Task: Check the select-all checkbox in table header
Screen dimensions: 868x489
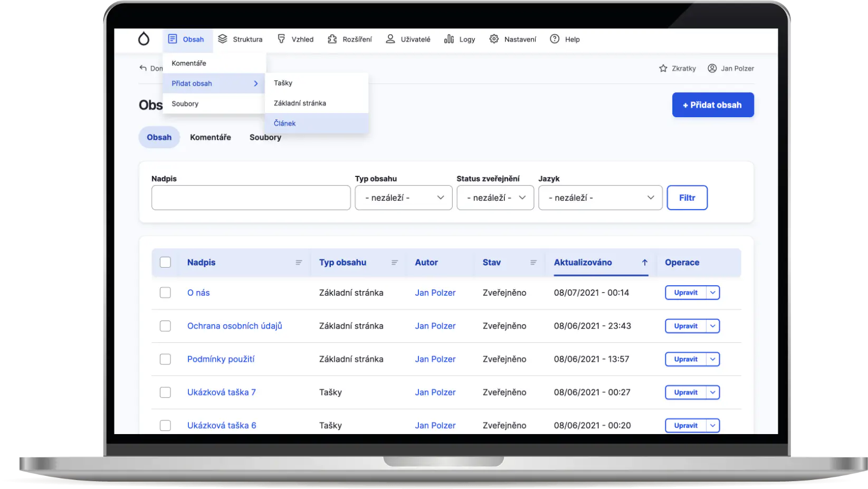Action: coord(165,262)
